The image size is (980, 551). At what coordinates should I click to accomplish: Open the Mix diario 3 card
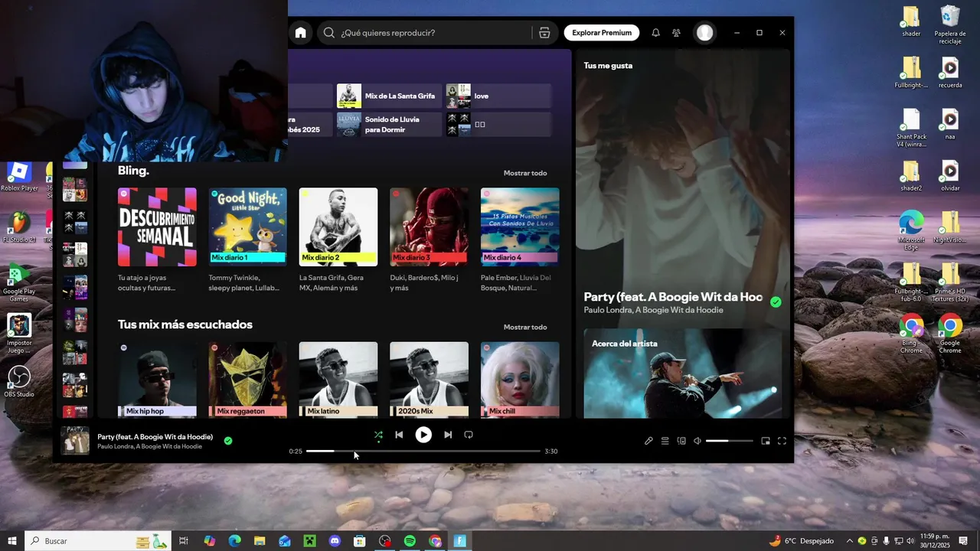click(x=429, y=240)
